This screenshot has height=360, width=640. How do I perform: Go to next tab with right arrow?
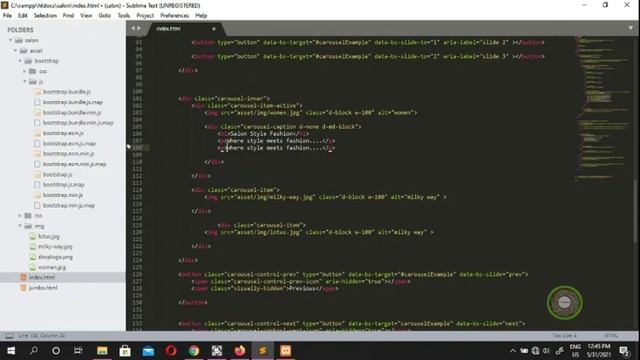pos(139,28)
